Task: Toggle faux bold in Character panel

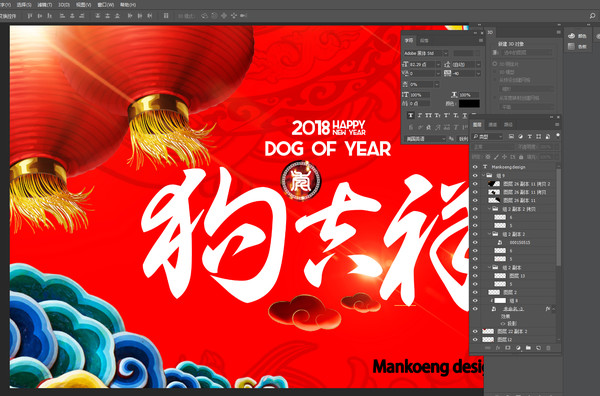Action: pos(411,115)
